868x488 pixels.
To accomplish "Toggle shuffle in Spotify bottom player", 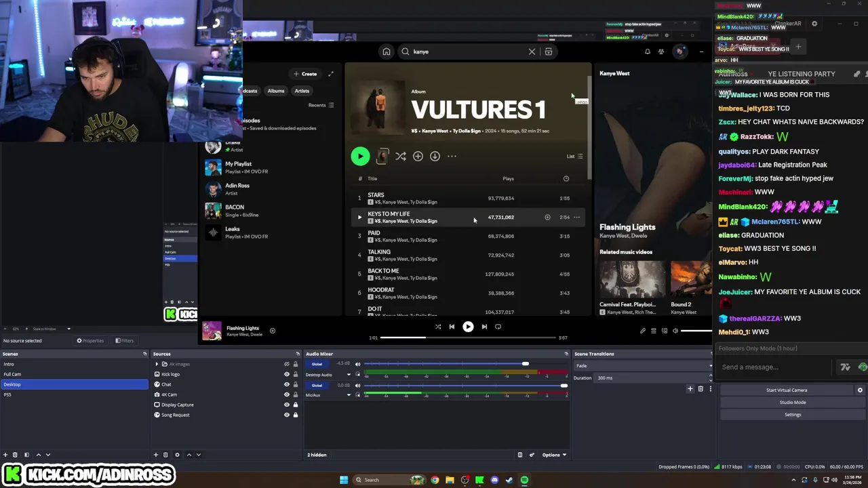I will pos(438,327).
